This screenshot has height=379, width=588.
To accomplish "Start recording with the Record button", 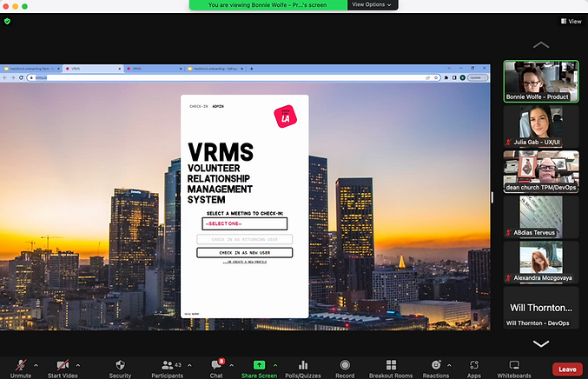I will point(345,369).
